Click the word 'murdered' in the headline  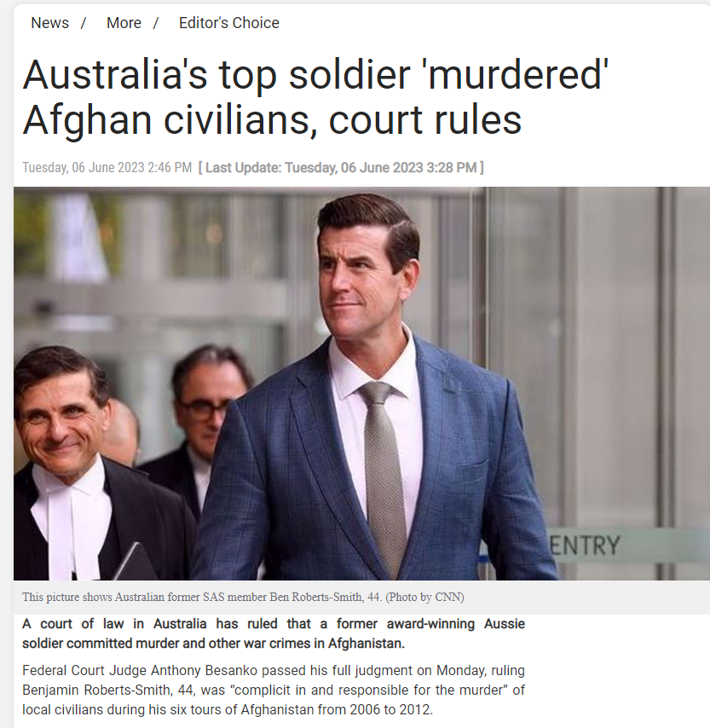click(x=518, y=75)
